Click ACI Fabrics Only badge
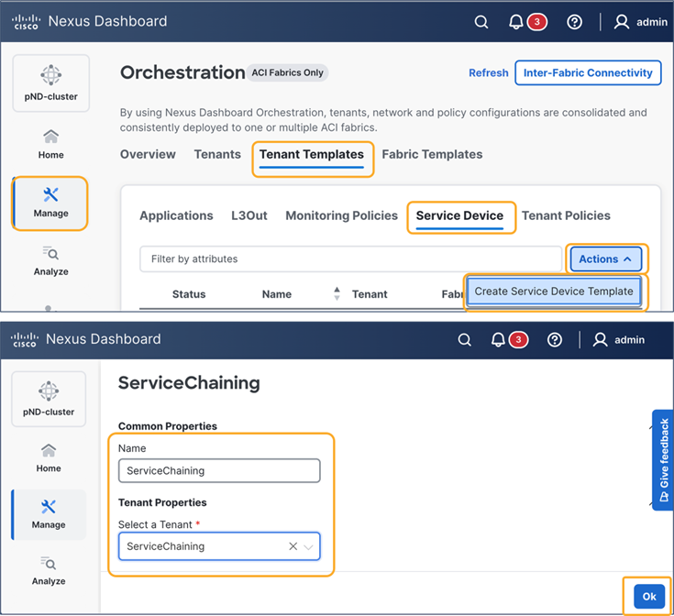Screen dimensions: 674x616 pyautogui.click(x=288, y=72)
